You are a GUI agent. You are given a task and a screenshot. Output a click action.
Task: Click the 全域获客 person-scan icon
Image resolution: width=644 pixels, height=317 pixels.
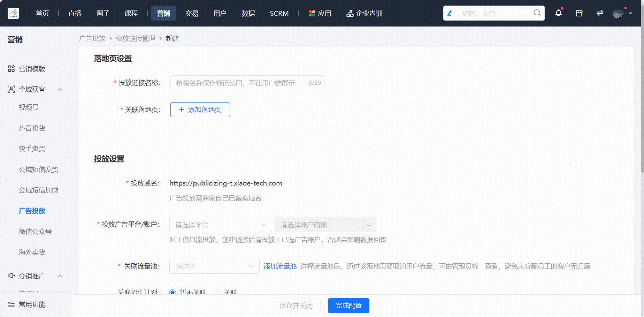tap(11, 89)
